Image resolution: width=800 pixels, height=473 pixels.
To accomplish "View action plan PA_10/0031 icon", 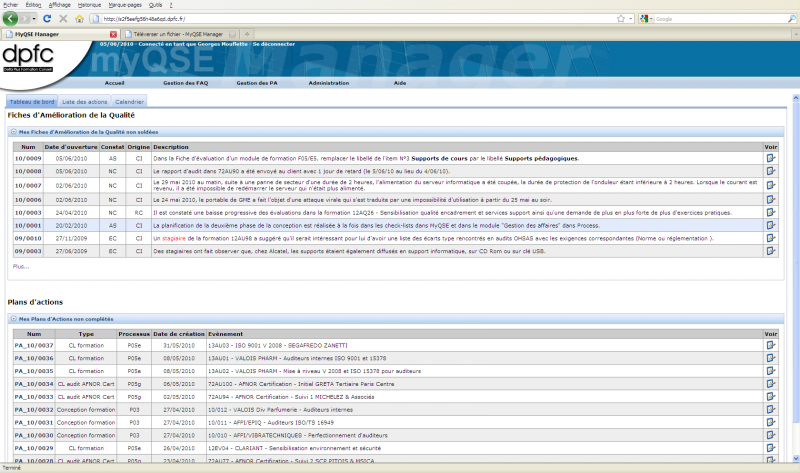I will 770,422.
